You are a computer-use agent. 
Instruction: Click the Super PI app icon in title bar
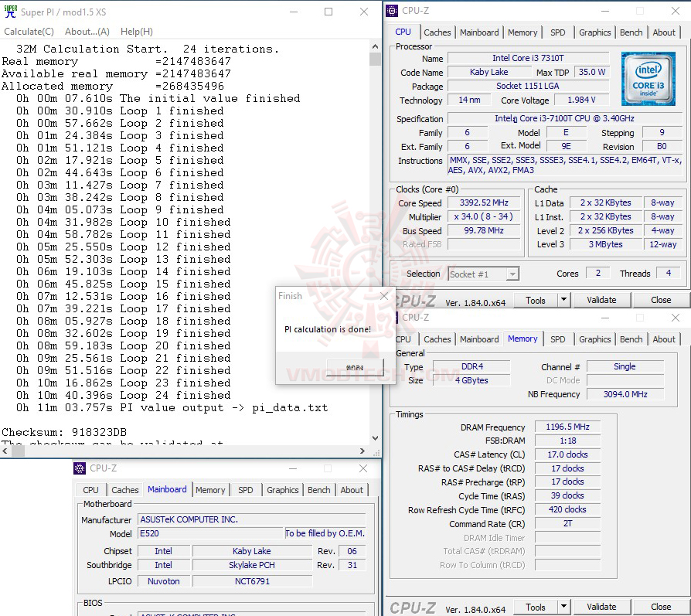pos(11,12)
